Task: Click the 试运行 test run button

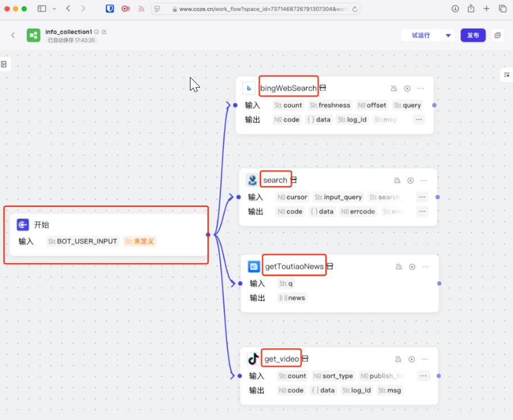Action: pos(421,35)
